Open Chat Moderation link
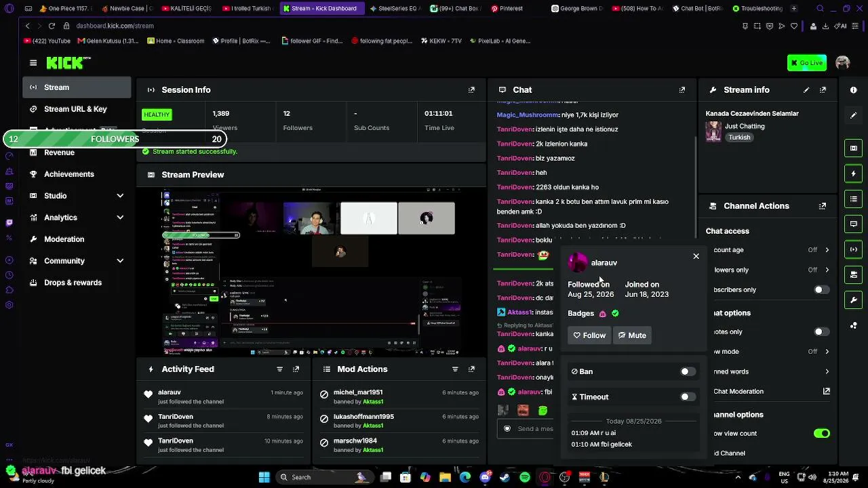Viewport: 868px width, 488px height. [x=738, y=391]
